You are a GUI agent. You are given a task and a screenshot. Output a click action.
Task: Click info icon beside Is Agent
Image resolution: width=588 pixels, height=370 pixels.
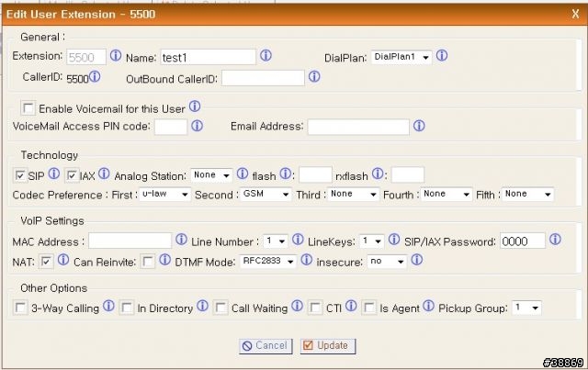pyautogui.click(x=429, y=306)
